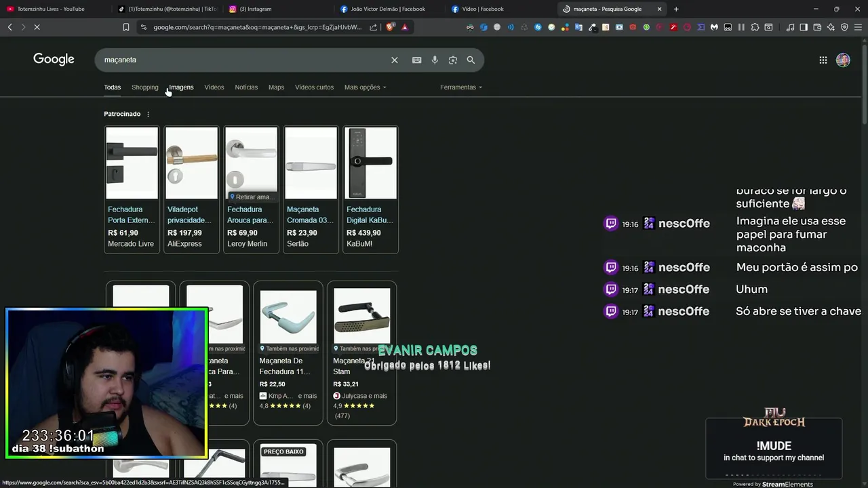Focus the google.com address bar
Image resolution: width=868 pixels, height=488 pixels.
point(258,27)
